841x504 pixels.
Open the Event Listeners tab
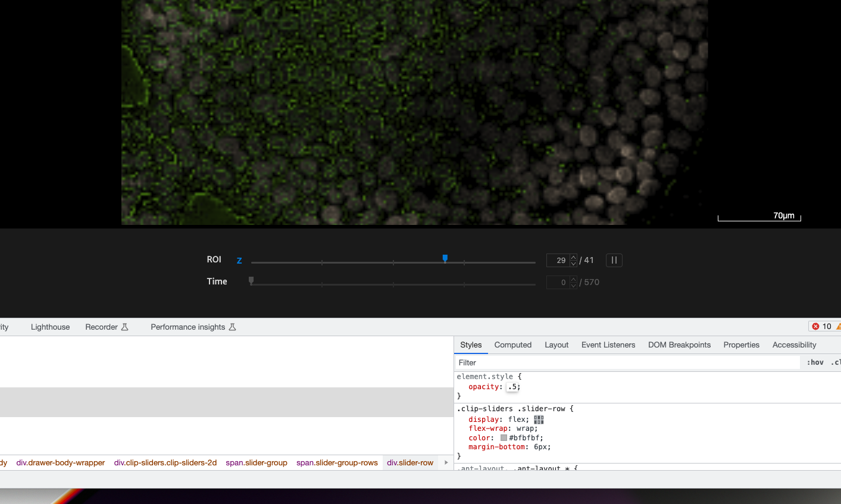click(x=608, y=345)
